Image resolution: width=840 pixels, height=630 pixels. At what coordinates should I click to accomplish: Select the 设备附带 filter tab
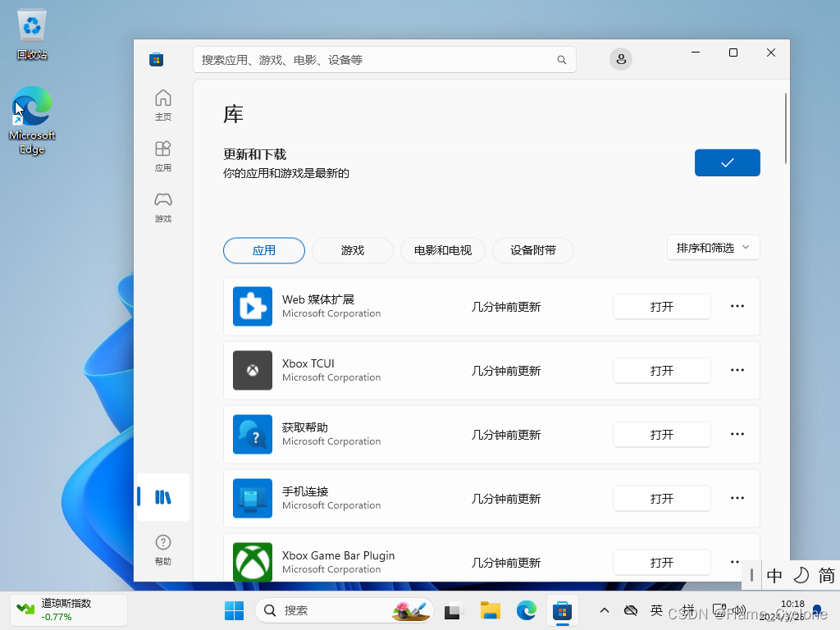click(533, 250)
